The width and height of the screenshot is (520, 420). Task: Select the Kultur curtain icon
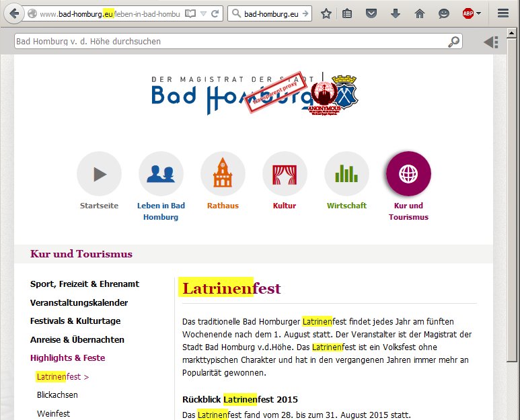tap(285, 174)
